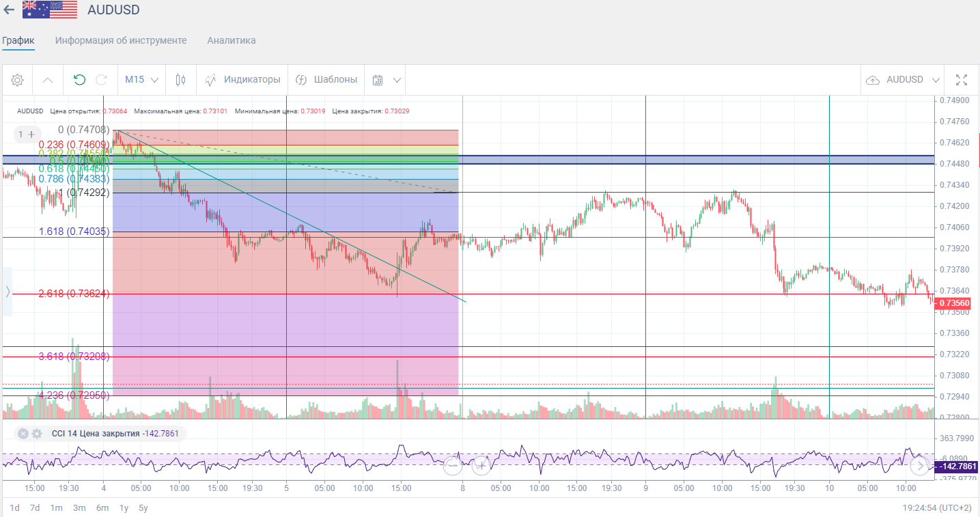Image resolution: width=980 pixels, height=517 pixels.
Task: Open the Индикаторы indicators menu
Action: (242, 80)
